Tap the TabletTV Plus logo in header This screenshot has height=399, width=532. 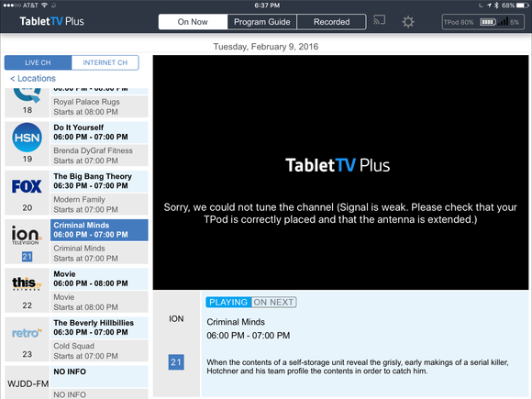click(51, 21)
